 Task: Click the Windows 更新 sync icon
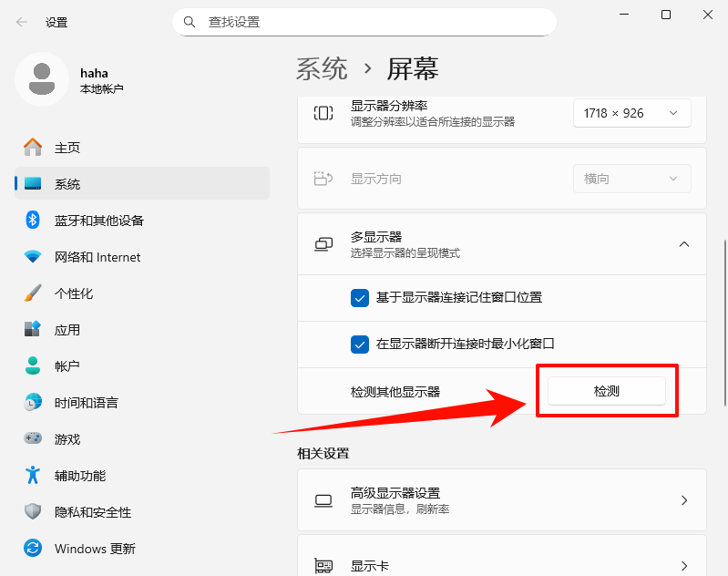(x=33, y=548)
